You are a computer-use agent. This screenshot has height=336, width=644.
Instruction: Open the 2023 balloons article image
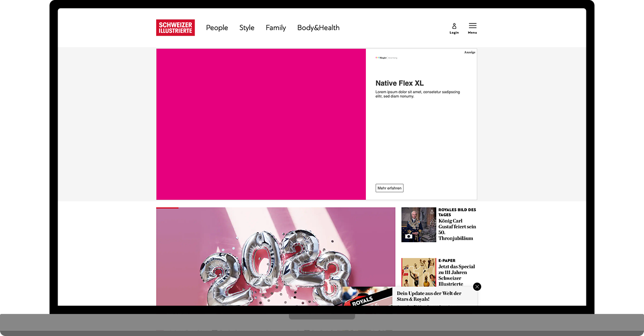pyautogui.click(x=276, y=256)
